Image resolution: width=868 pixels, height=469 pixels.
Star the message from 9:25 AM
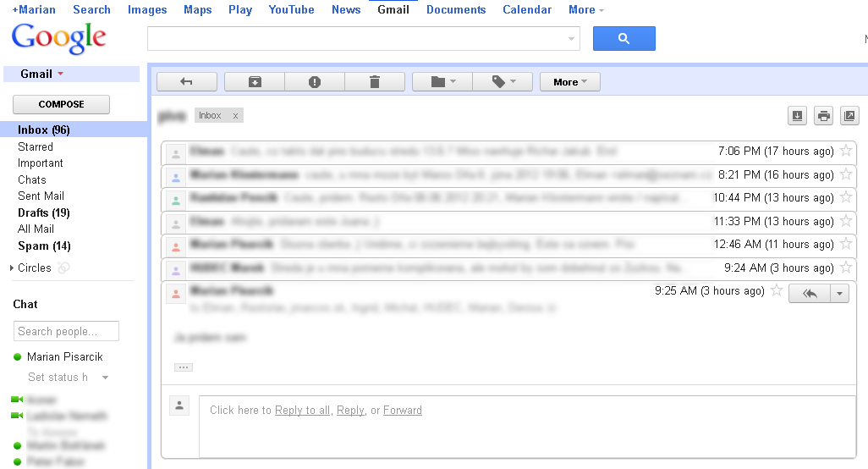coord(777,290)
